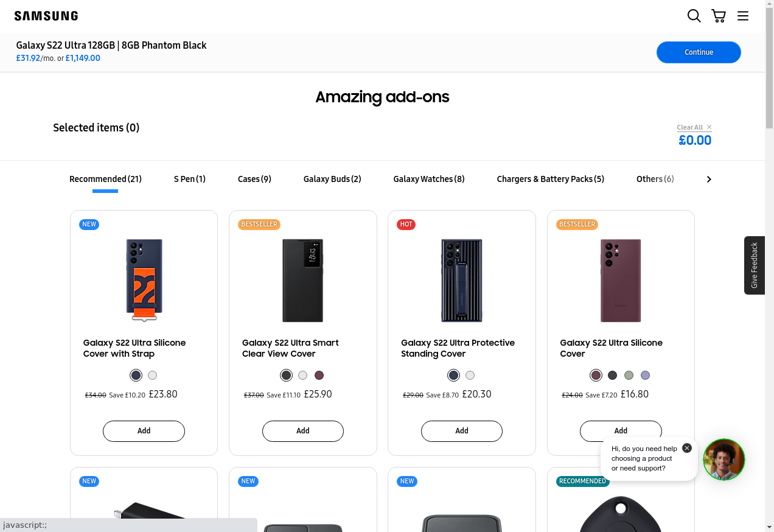774x532 pixels.
Task: Switch to the Galaxy Watches tab
Action: [x=429, y=179]
